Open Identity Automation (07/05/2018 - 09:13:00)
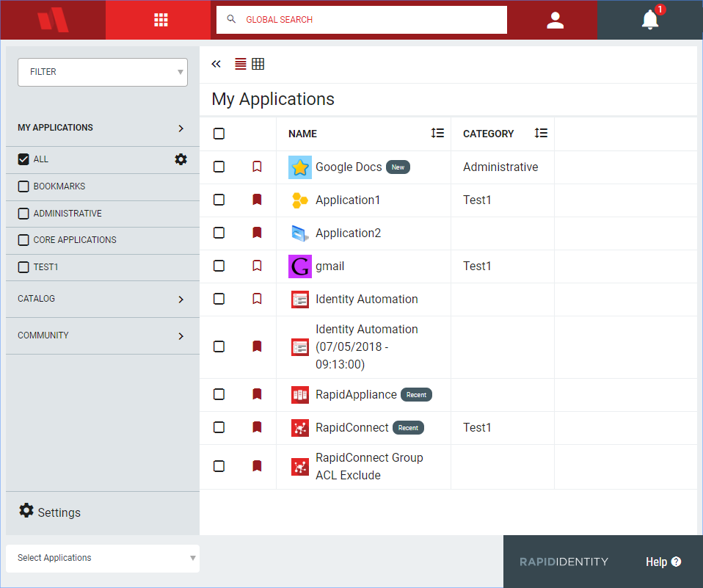703x588 pixels. [x=367, y=346]
